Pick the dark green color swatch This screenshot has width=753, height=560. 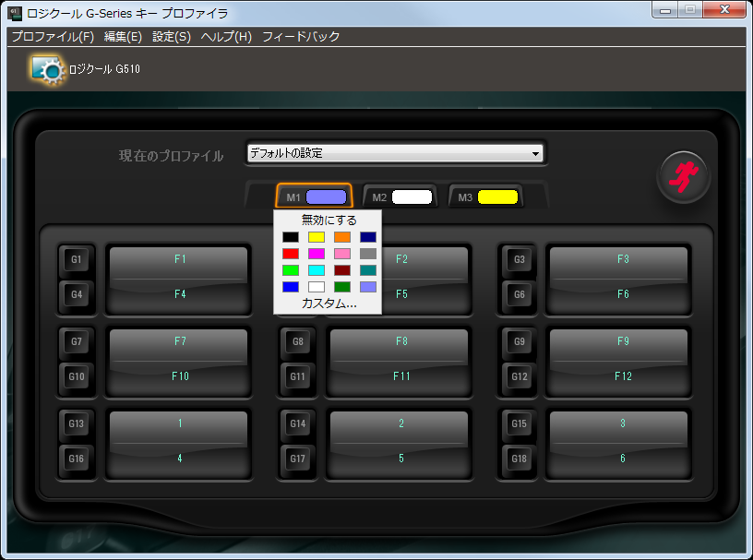[x=342, y=287]
